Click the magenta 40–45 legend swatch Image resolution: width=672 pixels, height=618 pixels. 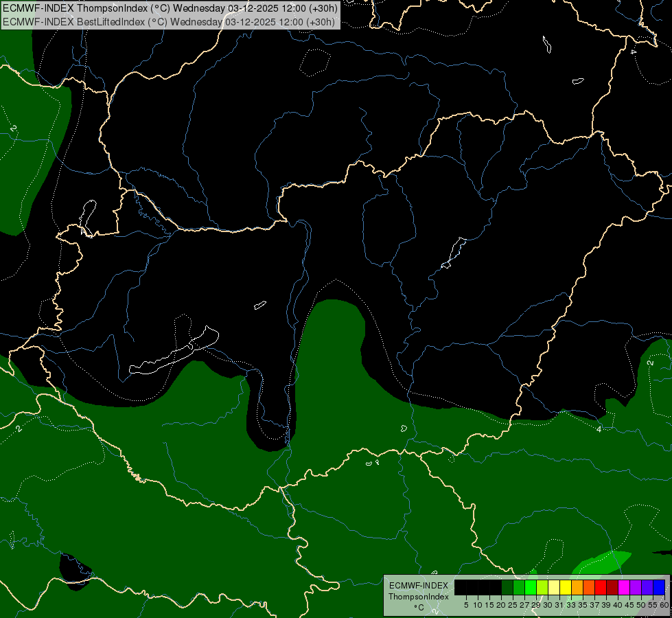(x=625, y=587)
